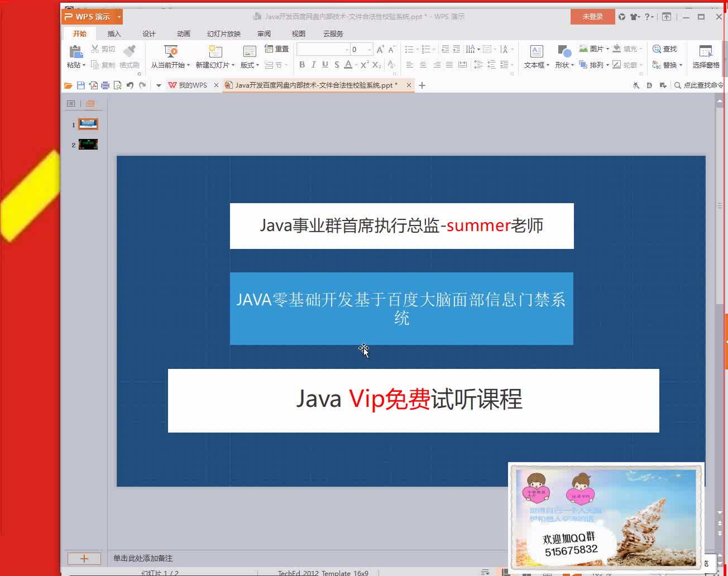
Task: Open the font color dropdown arrow
Action: coord(356,65)
